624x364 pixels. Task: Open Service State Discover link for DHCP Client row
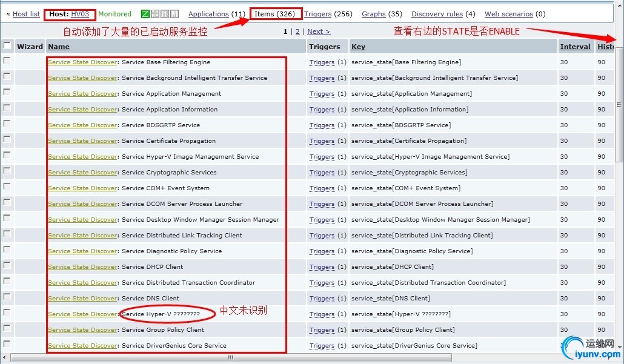[83, 267]
